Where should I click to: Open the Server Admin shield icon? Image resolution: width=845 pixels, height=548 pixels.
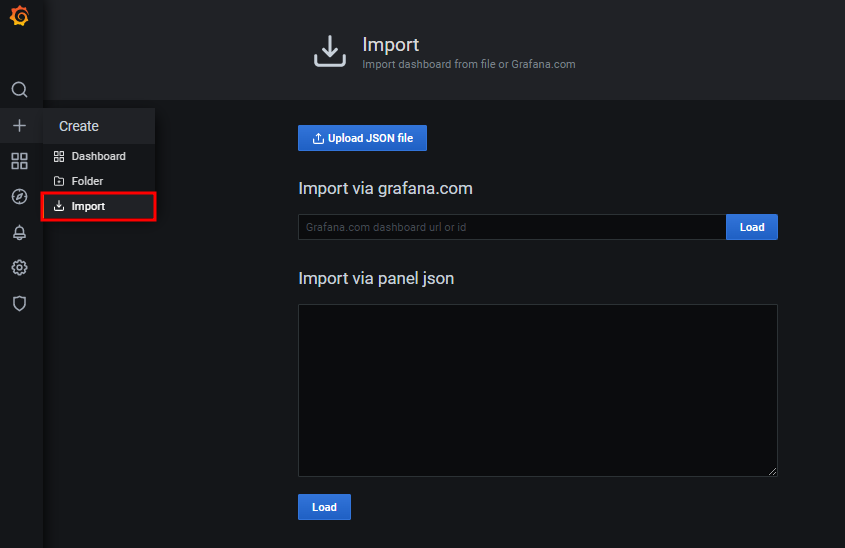19,303
